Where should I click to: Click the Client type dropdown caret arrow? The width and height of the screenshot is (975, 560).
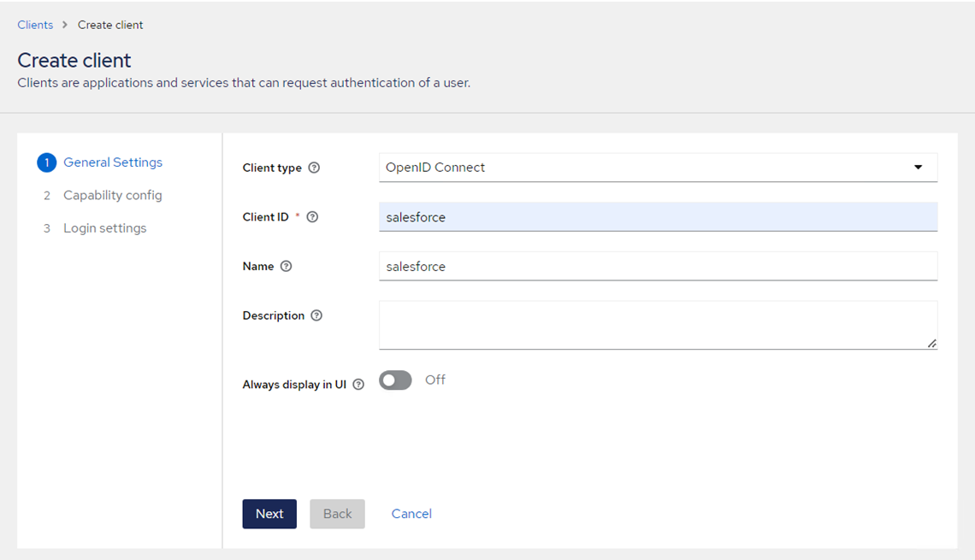pyautogui.click(x=918, y=168)
